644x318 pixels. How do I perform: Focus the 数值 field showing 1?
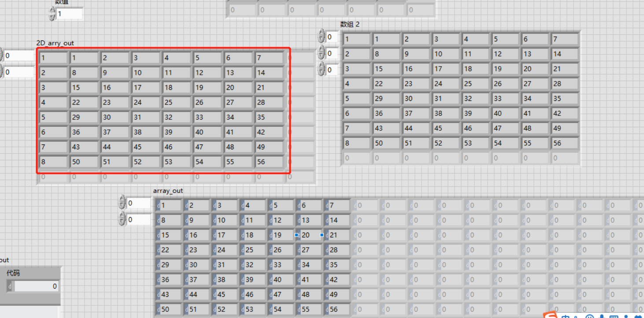pos(69,14)
